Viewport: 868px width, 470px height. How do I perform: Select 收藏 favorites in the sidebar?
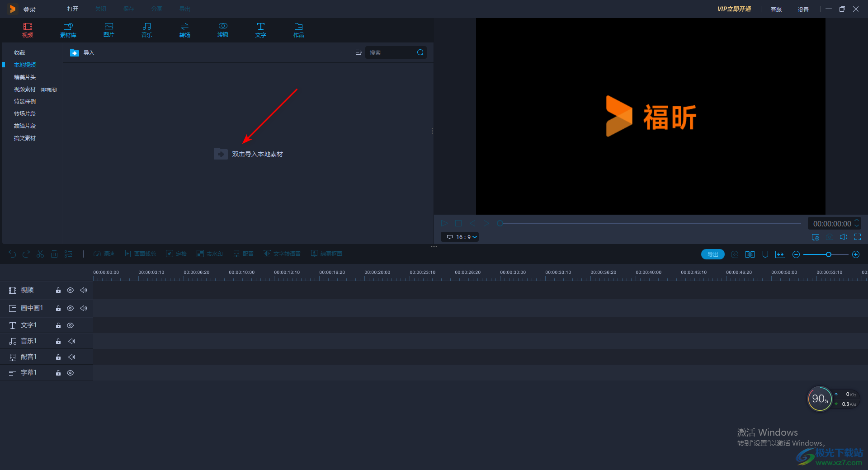point(19,53)
